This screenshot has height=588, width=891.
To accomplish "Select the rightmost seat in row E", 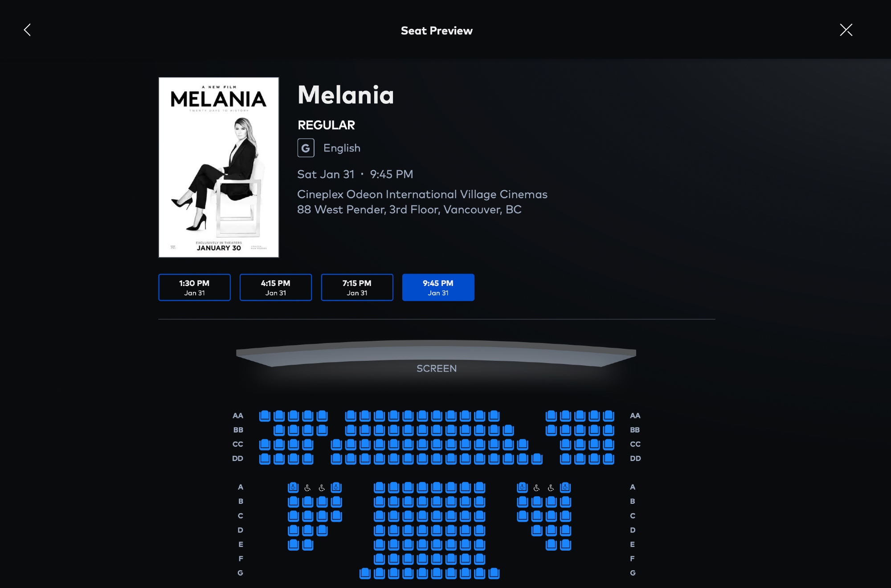I will 565,544.
